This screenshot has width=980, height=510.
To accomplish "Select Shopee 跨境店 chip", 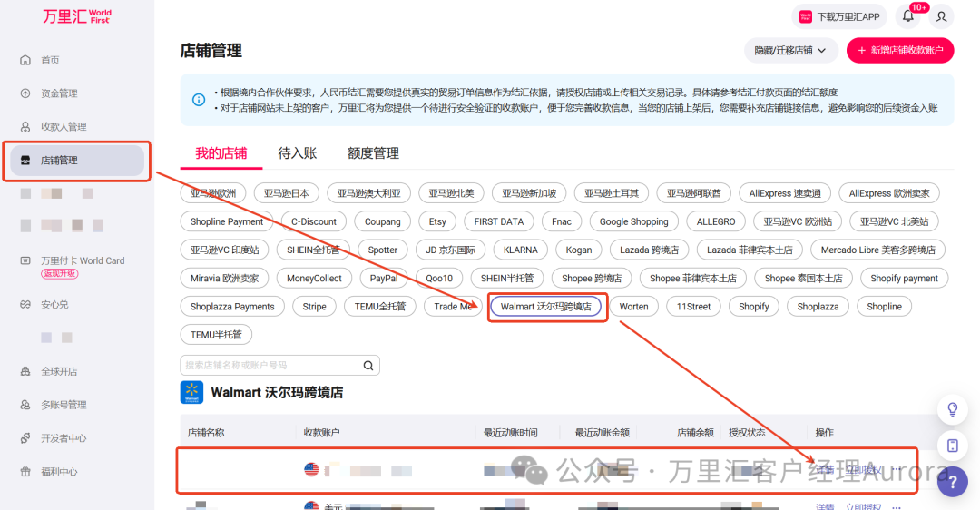I will point(592,278).
